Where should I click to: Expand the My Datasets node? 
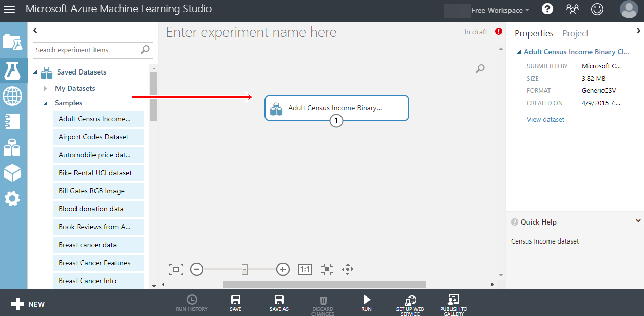point(46,88)
